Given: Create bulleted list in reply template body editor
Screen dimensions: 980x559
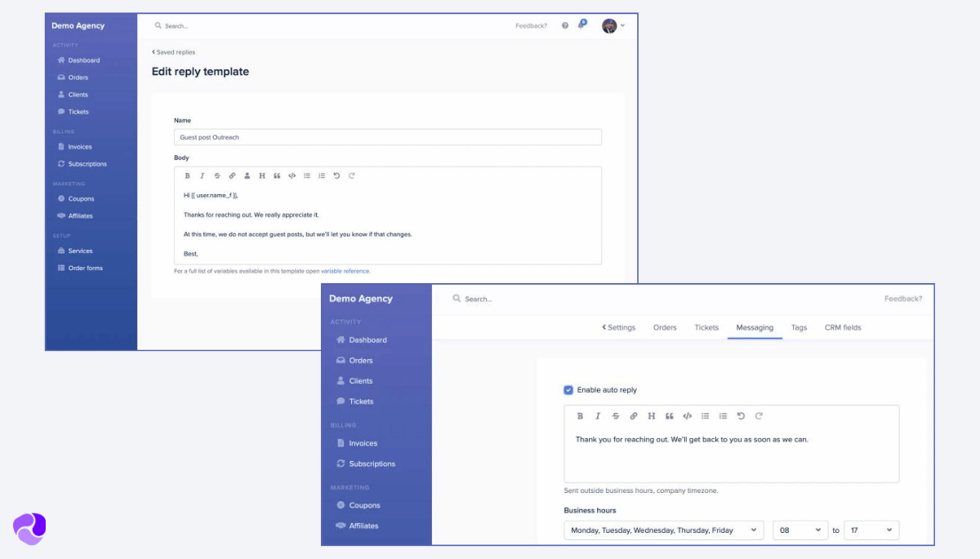Looking at the screenshot, I should [x=307, y=175].
